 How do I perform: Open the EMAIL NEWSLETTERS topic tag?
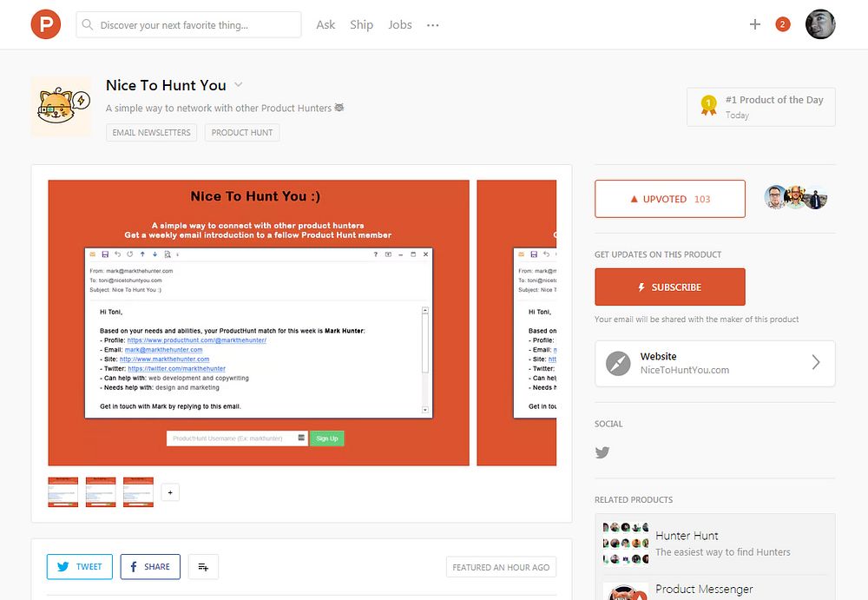[x=151, y=132]
